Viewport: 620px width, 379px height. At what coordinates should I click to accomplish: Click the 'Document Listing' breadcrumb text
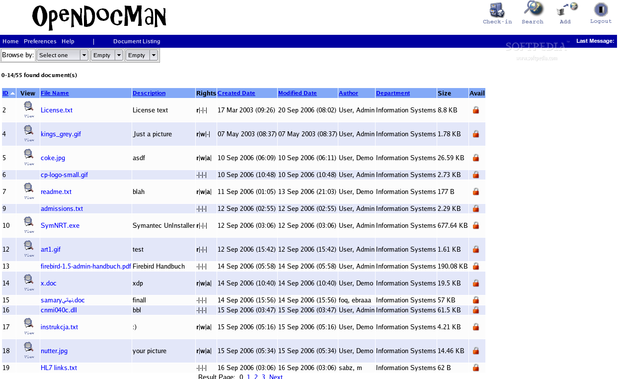pyautogui.click(x=136, y=41)
